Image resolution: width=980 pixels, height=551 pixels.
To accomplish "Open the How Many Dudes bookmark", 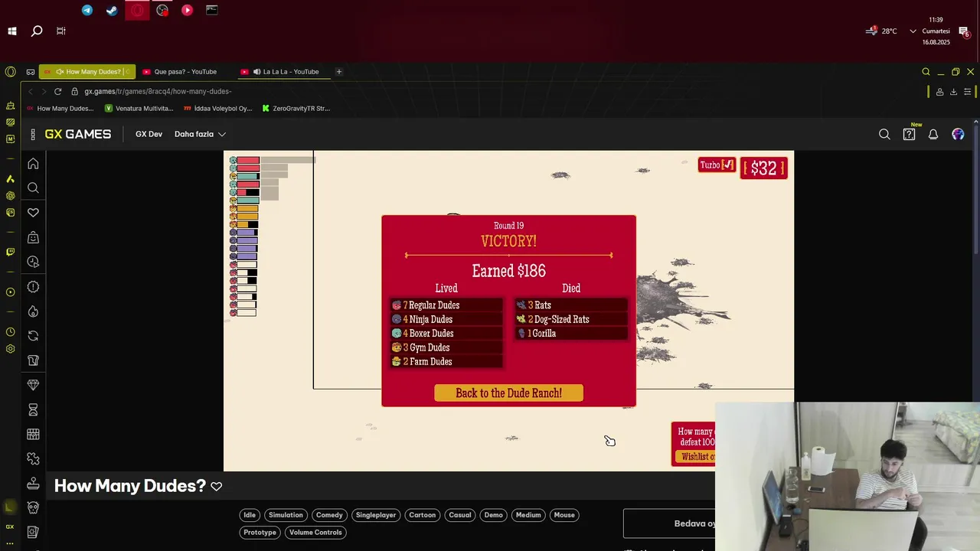I will [60, 109].
